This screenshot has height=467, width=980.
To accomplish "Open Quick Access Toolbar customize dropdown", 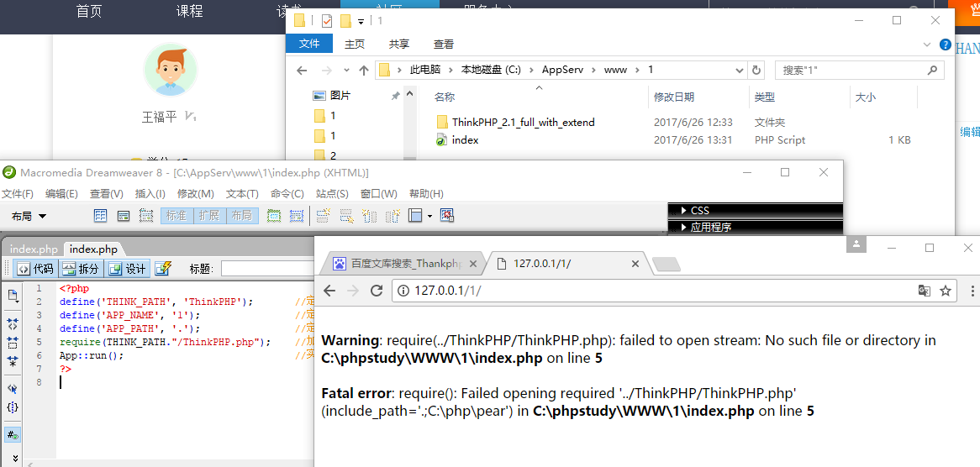I will point(361,22).
